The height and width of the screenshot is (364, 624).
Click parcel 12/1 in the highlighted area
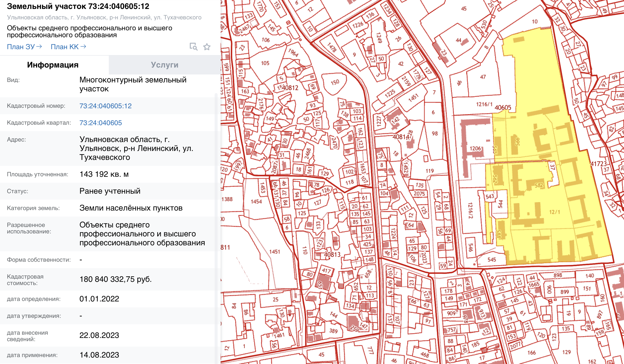(x=555, y=212)
